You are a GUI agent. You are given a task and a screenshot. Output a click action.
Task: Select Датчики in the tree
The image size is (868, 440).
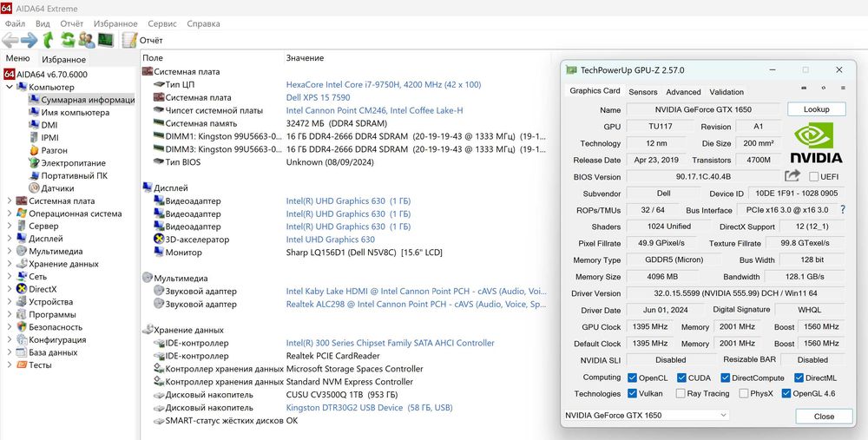(57, 187)
